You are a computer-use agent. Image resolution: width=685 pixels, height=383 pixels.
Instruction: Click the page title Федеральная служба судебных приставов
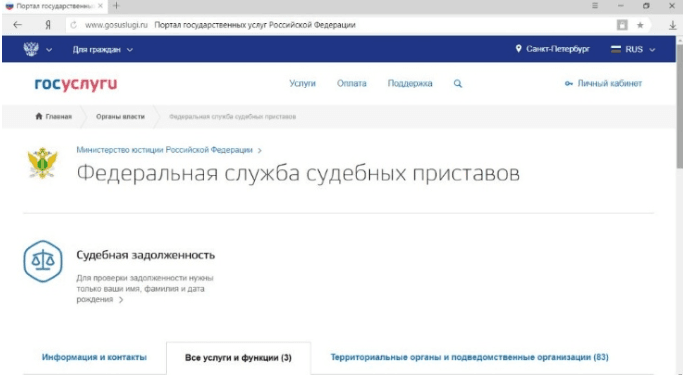298,173
